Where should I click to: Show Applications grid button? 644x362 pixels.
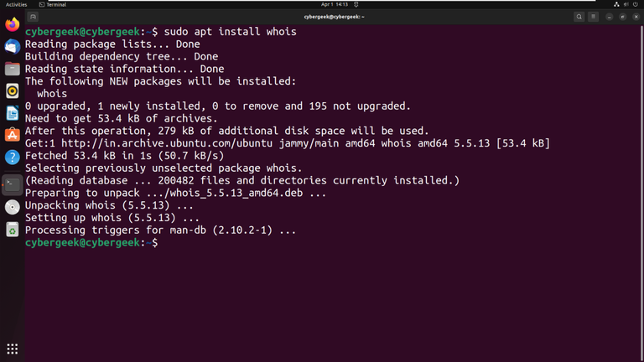[x=12, y=349]
